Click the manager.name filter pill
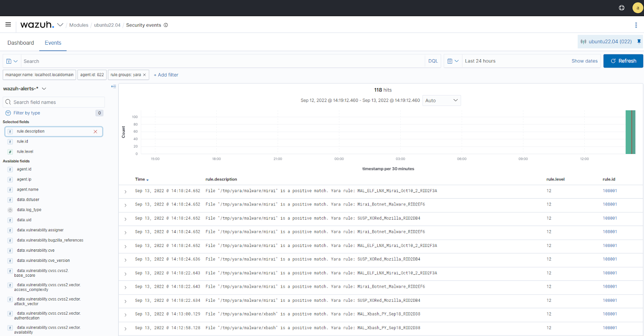Viewport: 644px width, 336px height. 39,75
